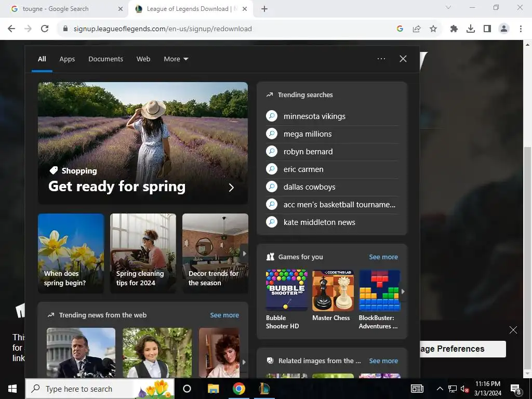Bookmark this page with star icon

[x=433, y=29]
